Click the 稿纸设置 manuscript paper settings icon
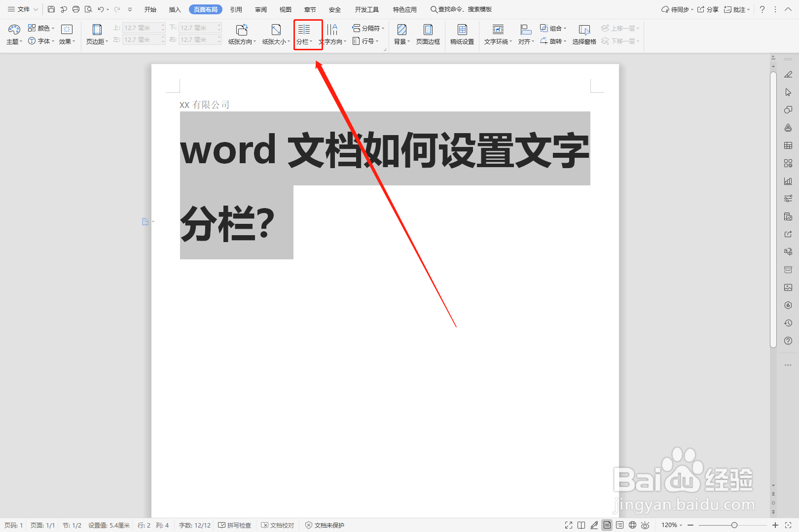The height and width of the screenshot is (532, 799). [x=462, y=35]
